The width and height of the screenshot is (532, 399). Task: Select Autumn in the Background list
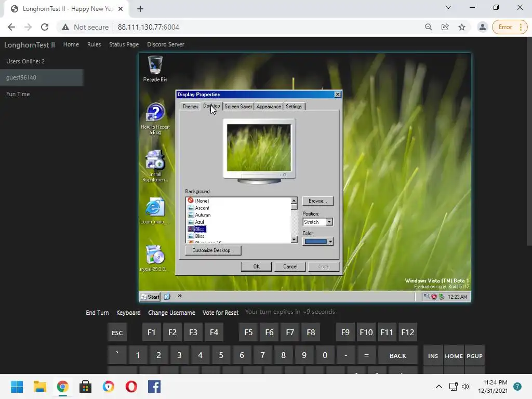point(203,215)
